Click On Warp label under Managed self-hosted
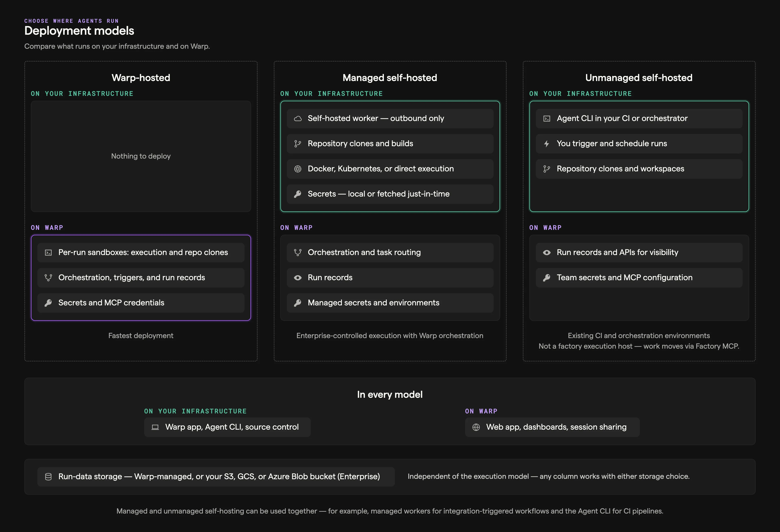 click(x=296, y=228)
